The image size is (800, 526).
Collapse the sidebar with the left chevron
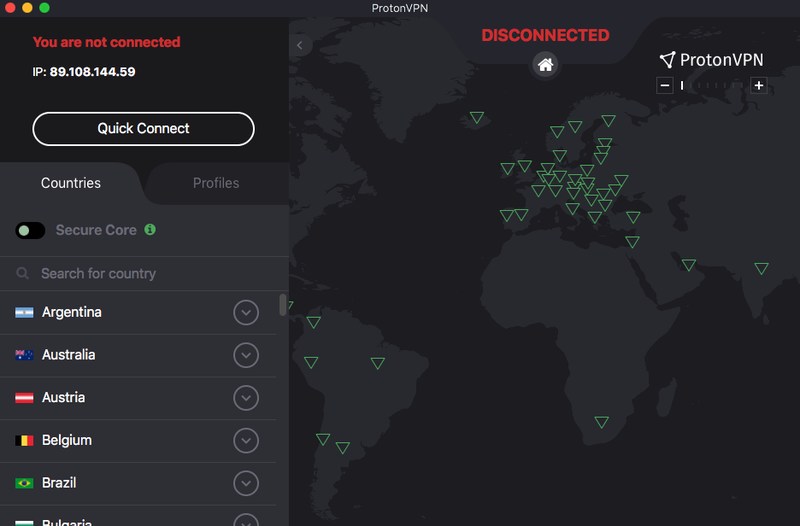point(300,45)
